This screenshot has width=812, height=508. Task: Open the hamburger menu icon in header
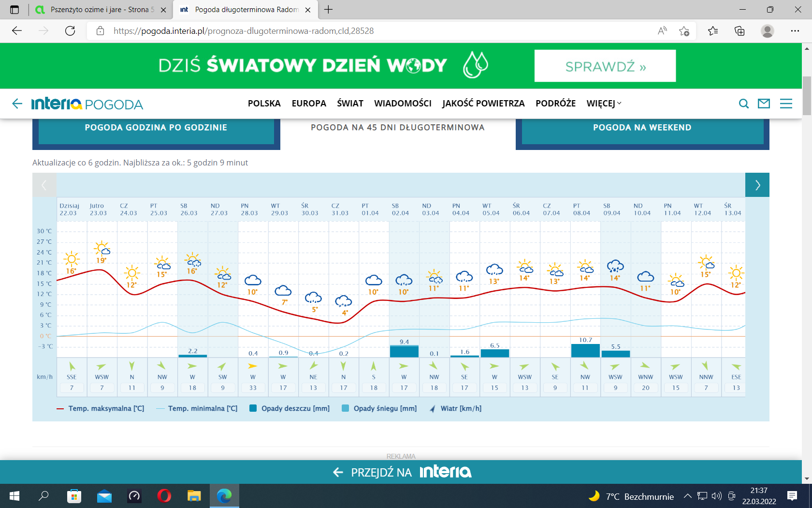[786, 104]
